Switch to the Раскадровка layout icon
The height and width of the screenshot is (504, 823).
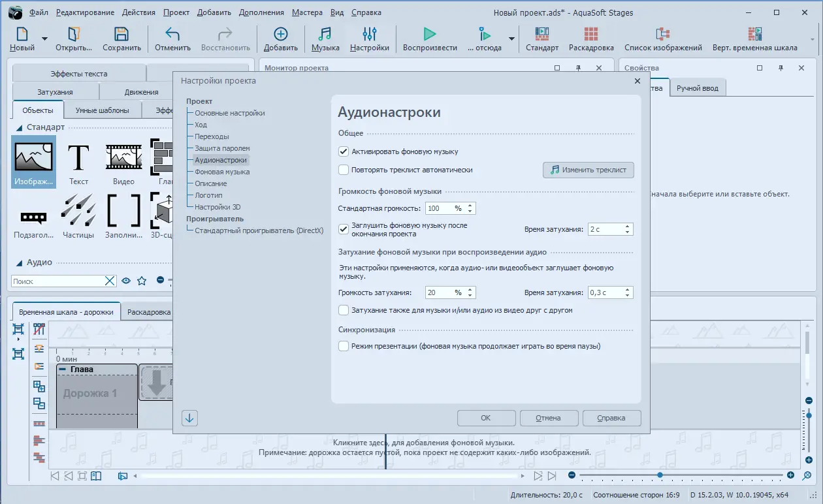tap(591, 34)
